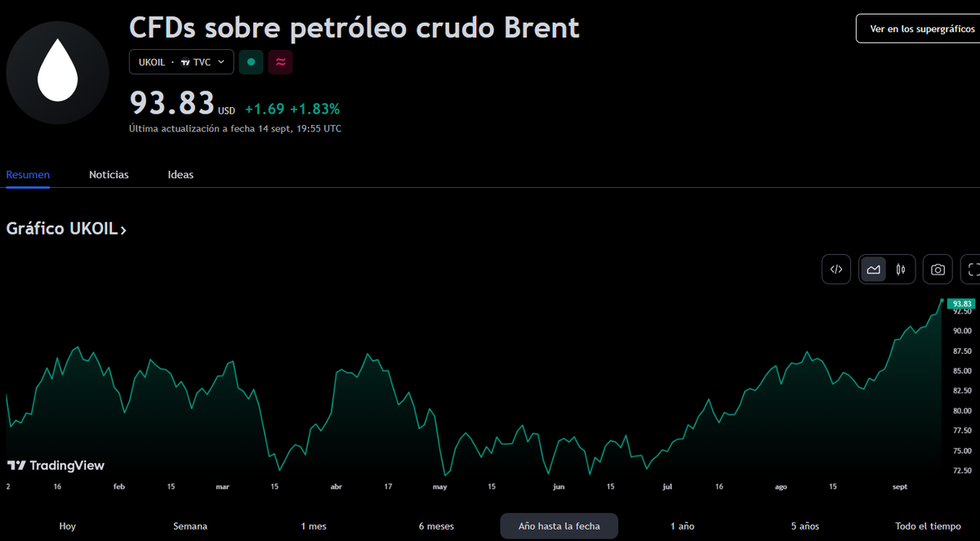Select the 1 mes time range

point(314,526)
